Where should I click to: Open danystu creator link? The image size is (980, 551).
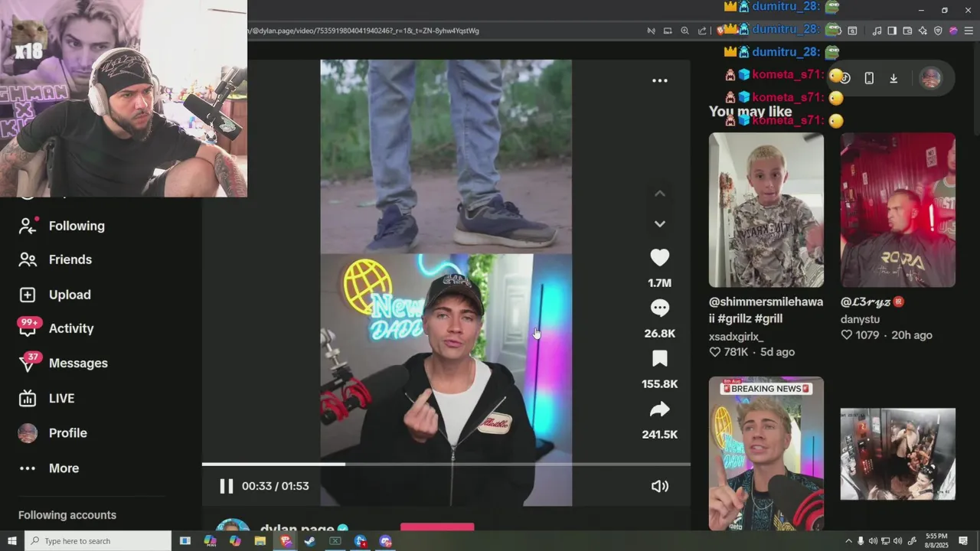click(860, 319)
